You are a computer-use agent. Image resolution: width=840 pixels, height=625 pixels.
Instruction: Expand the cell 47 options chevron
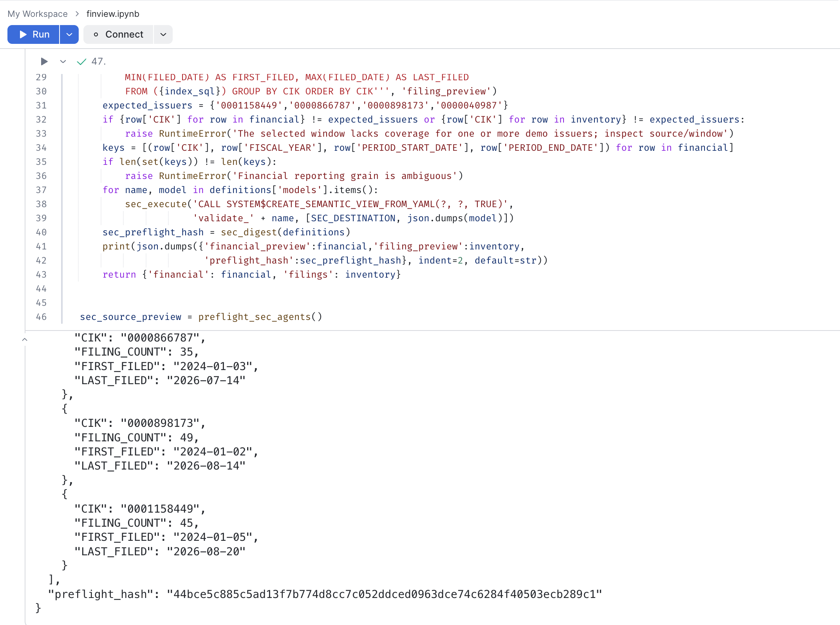(x=63, y=61)
